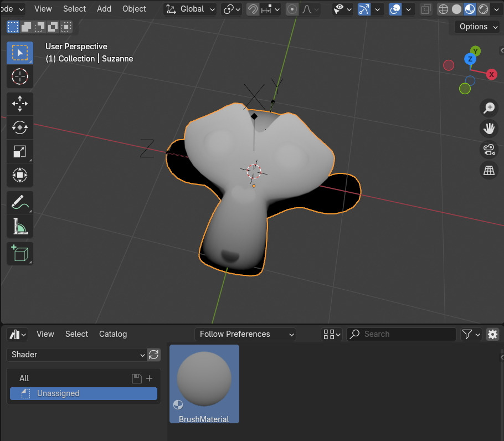Save the asset catalogs to disk
The height and width of the screenshot is (441, 504).
137,378
